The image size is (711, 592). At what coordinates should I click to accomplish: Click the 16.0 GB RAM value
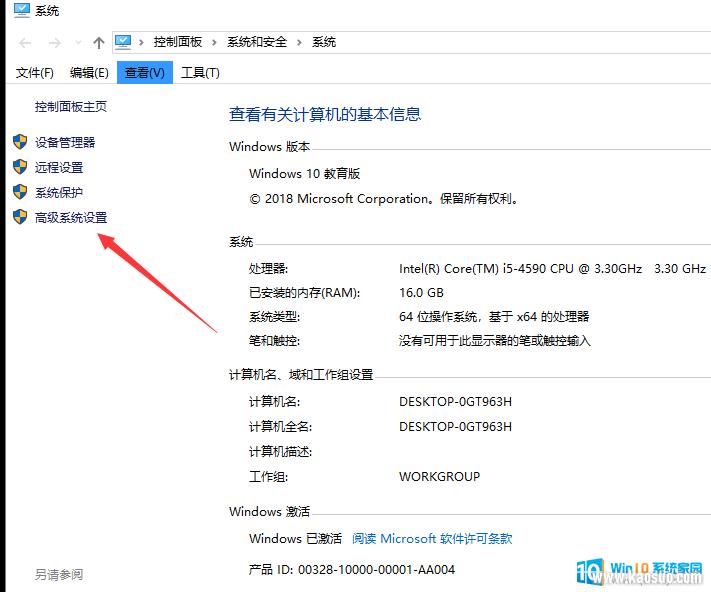pos(421,293)
